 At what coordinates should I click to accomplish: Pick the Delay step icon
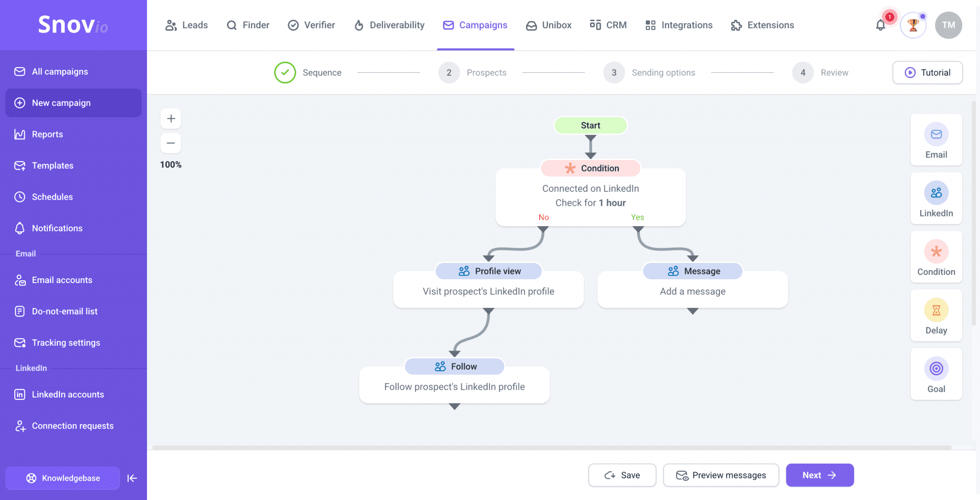(x=935, y=316)
